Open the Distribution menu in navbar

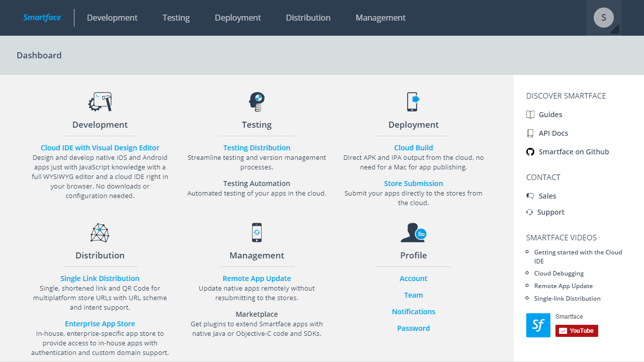(308, 18)
